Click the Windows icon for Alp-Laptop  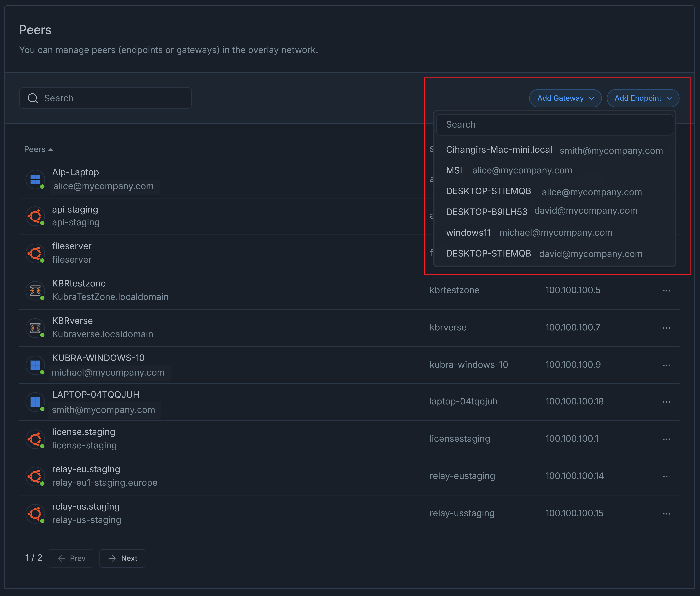35,179
